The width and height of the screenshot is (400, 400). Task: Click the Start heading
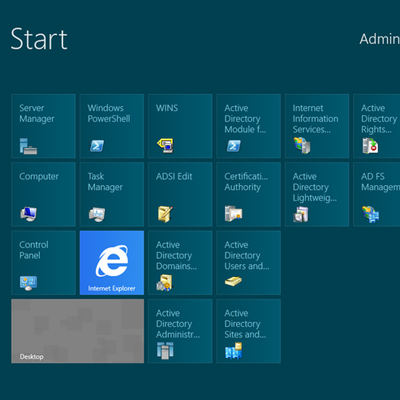(x=39, y=39)
